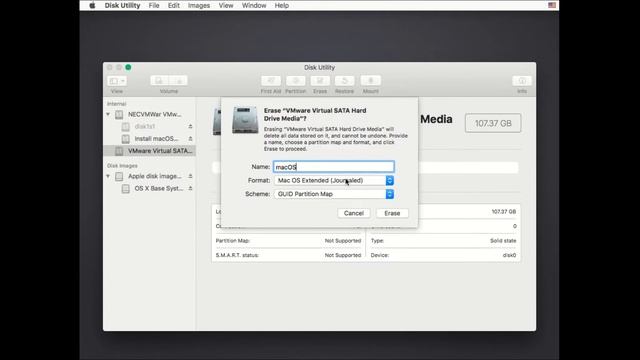Click the S.M.A.R.T. status label

(x=237, y=256)
